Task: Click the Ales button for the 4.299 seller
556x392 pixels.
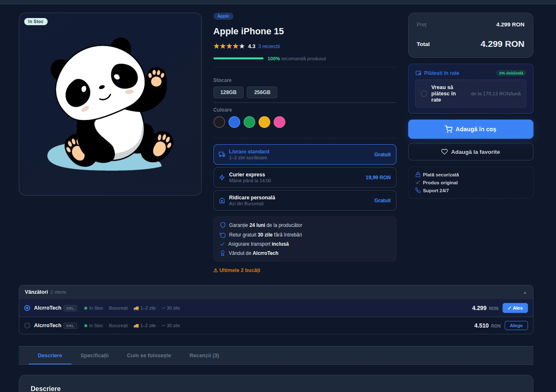Action: [515, 308]
